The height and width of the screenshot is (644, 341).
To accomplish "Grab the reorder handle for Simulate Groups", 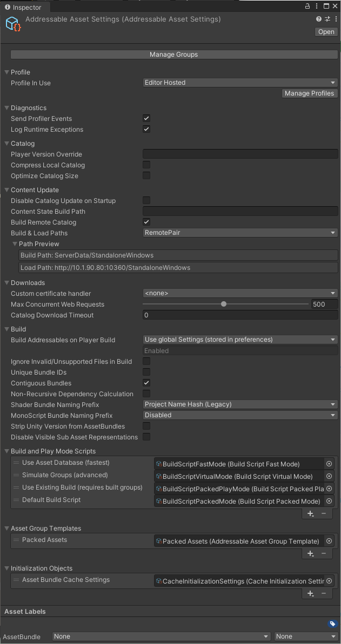I will pyautogui.click(x=16, y=475).
